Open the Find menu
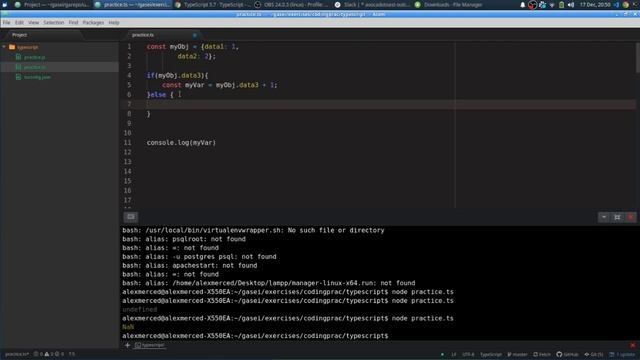The height and width of the screenshot is (360, 640). tap(73, 23)
